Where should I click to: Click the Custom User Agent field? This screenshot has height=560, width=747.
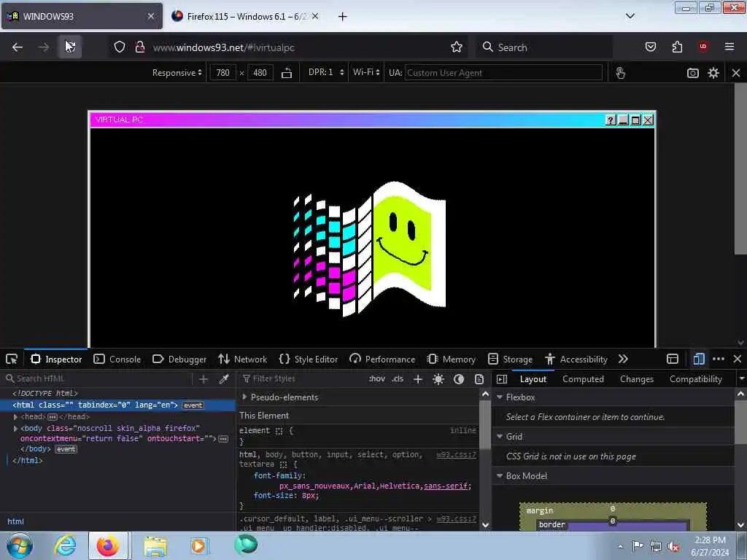(503, 73)
